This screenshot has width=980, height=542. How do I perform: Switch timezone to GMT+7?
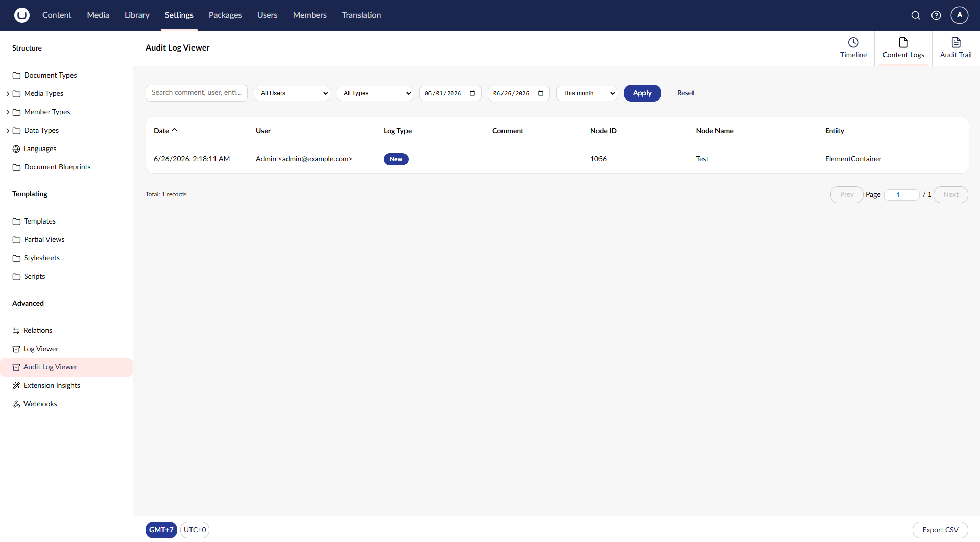[161, 530]
